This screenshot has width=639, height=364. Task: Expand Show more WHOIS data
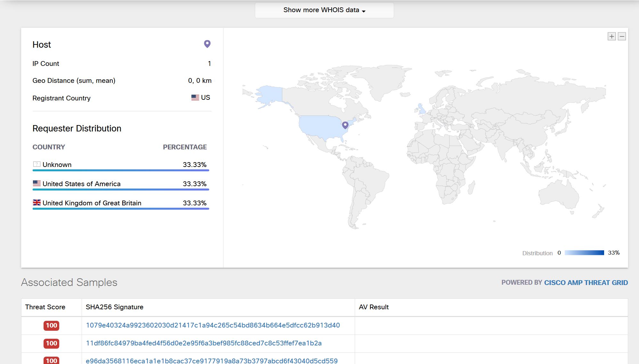point(324,10)
